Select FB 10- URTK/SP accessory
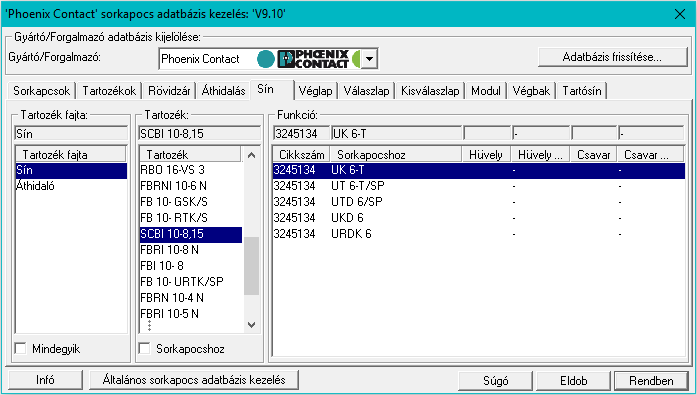697x395 pixels. tap(191, 282)
